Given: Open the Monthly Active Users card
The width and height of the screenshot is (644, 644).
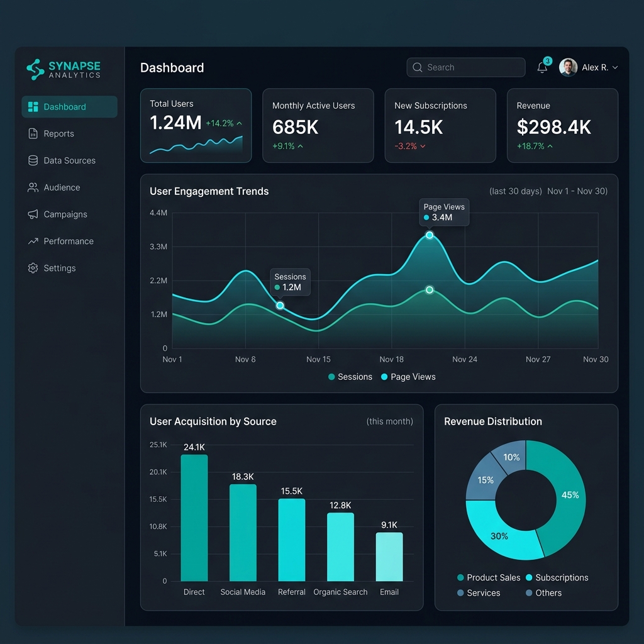Looking at the screenshot, I should 318,125.
